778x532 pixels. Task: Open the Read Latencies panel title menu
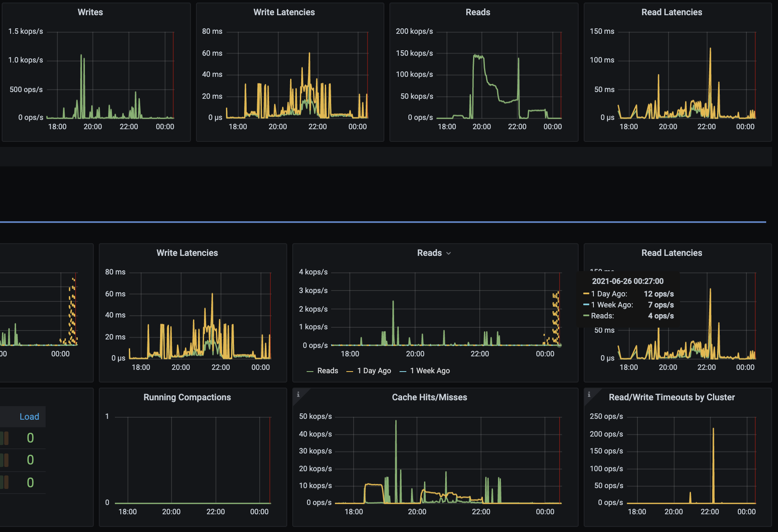tap(672, 252)
